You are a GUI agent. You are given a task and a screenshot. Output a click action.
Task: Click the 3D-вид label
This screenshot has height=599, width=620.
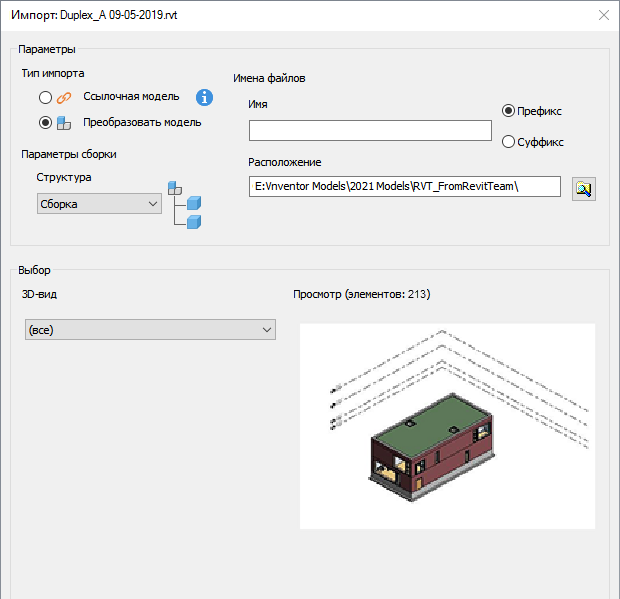click(39, 294)
